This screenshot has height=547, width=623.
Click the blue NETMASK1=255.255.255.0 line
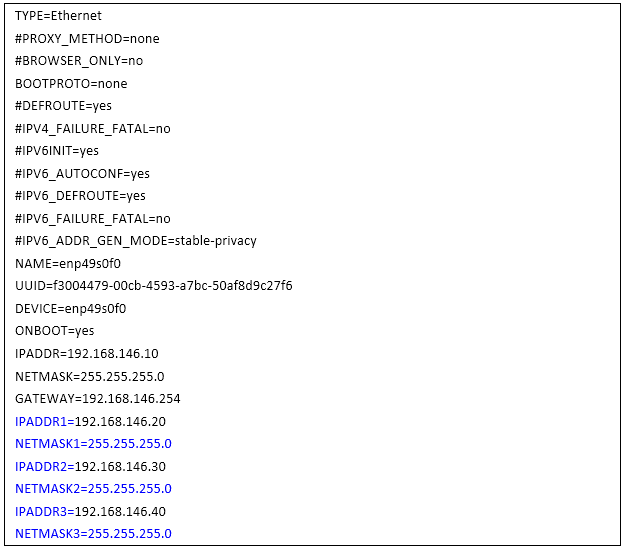93,444
